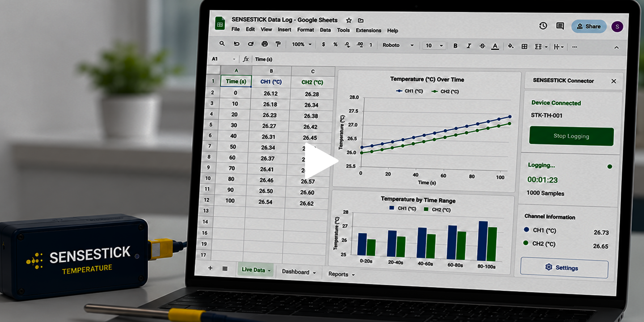Select cell with value 26.12

click(x=271, y=93)
